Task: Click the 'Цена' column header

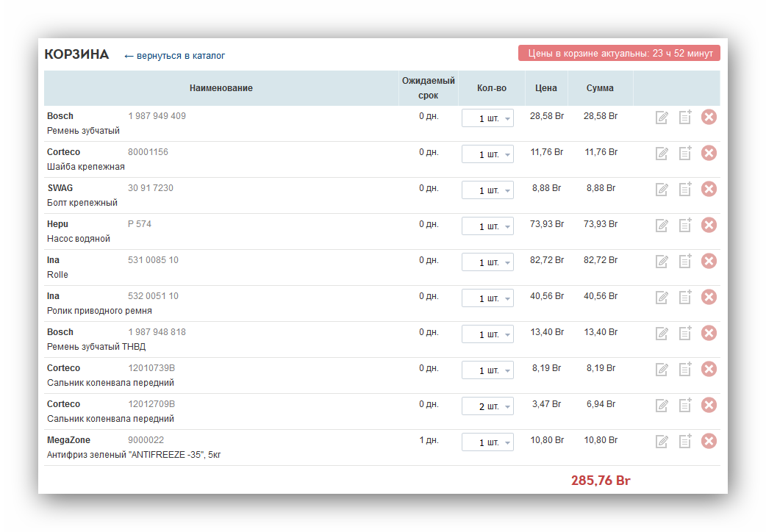Action: pyautogui.click(x=545, y=88)
